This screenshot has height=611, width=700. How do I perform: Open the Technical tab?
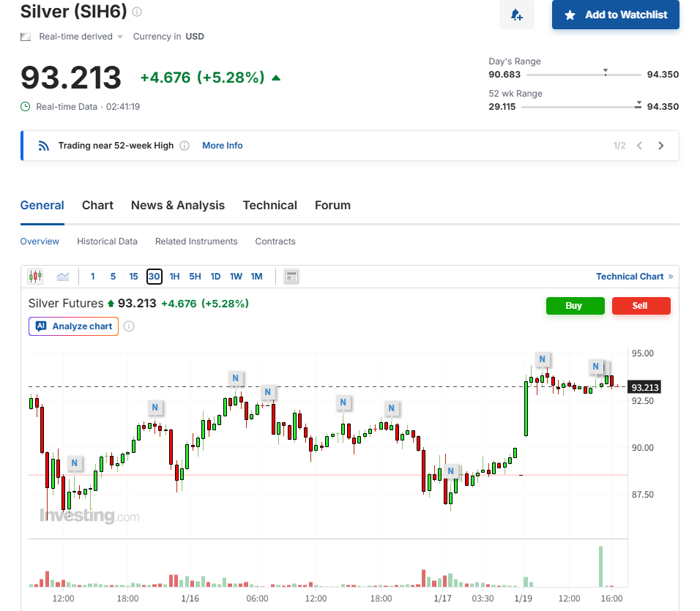pos(270,206)
